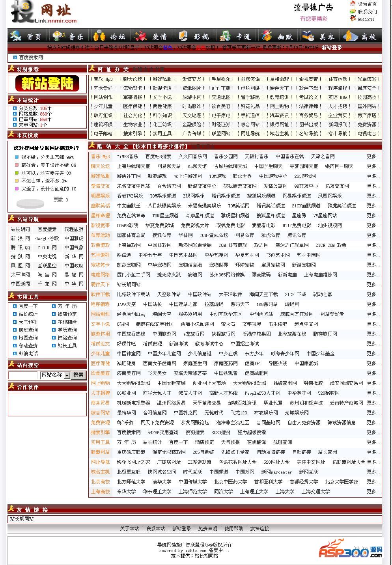Open YYMP3音乐 site link
392x565 pixels.
click(x=127, y=157)
